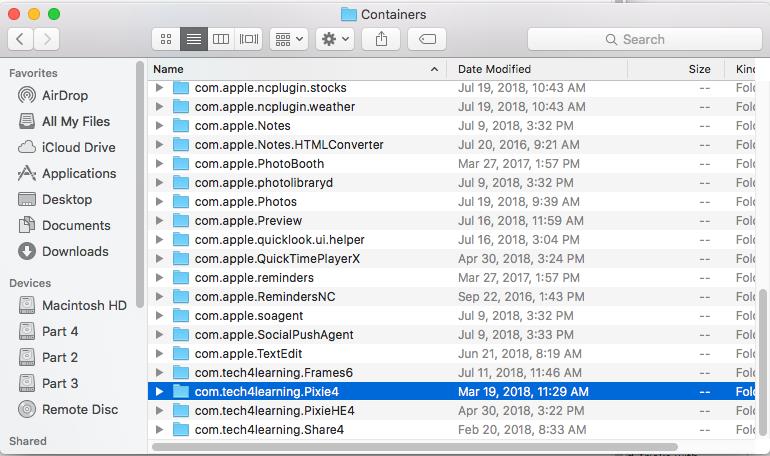Click the Favorites sidebar heading
This screenshot has width=770, height=456.
click(x=33, y=73)
